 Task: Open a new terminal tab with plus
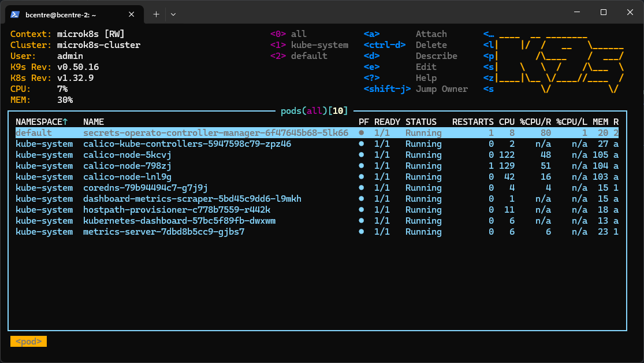tap(156, 14)
